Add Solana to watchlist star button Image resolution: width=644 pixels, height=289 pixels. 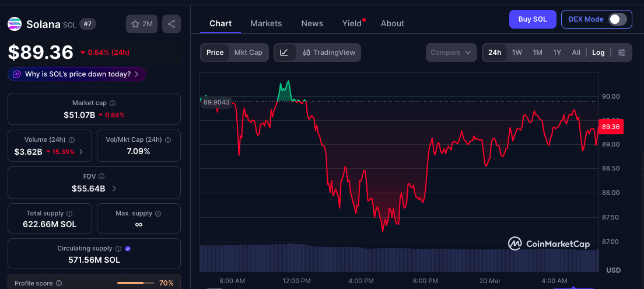pyautogui.click(x=142, y=25)
